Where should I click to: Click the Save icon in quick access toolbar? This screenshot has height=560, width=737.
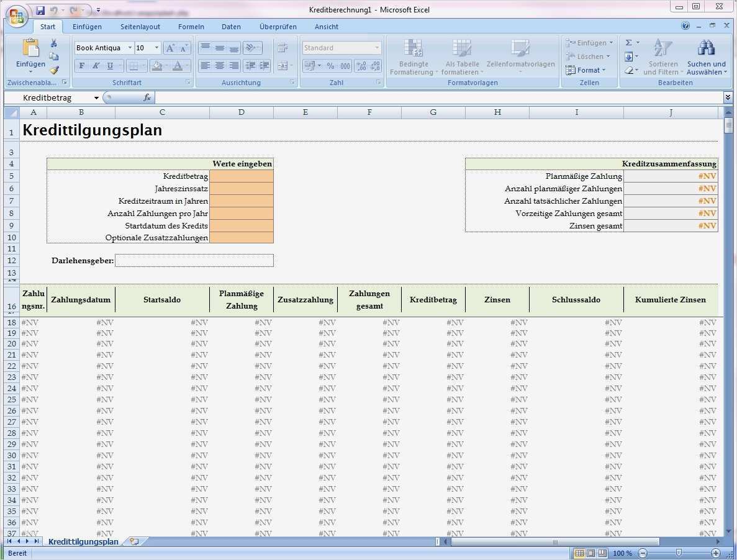(x=40, y=10)
